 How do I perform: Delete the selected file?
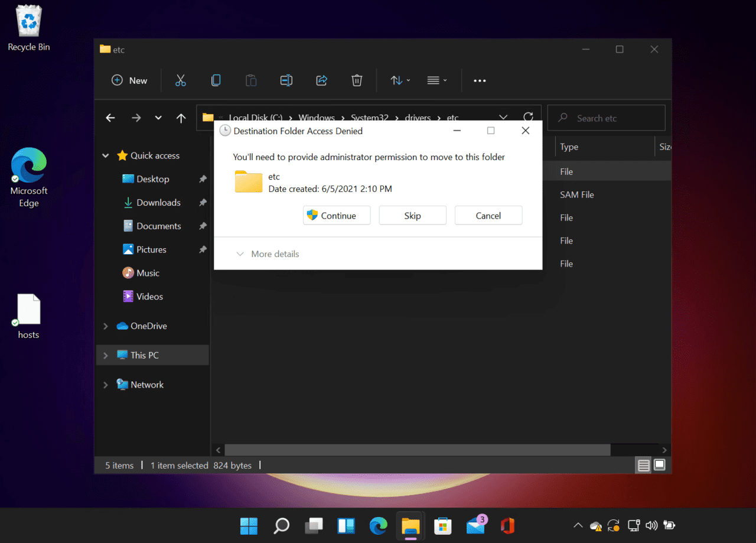[x=357, y=80]
